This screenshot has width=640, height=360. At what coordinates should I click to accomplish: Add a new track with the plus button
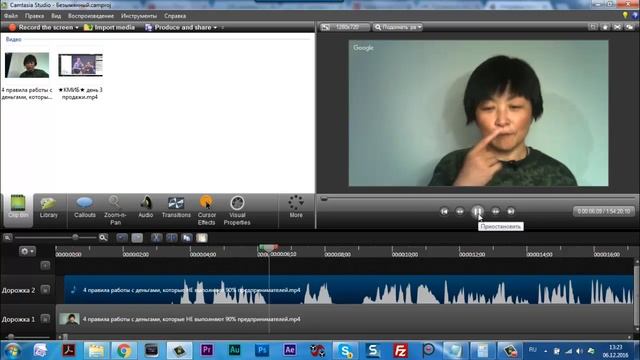point(45,265)
